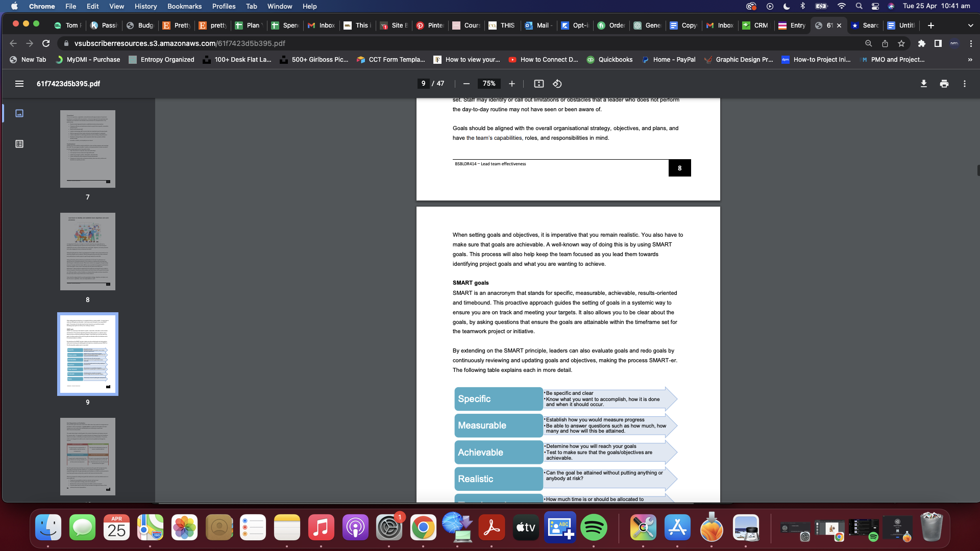
Task: Switch to the CRM tab
Action: click(x=756, y=26)
